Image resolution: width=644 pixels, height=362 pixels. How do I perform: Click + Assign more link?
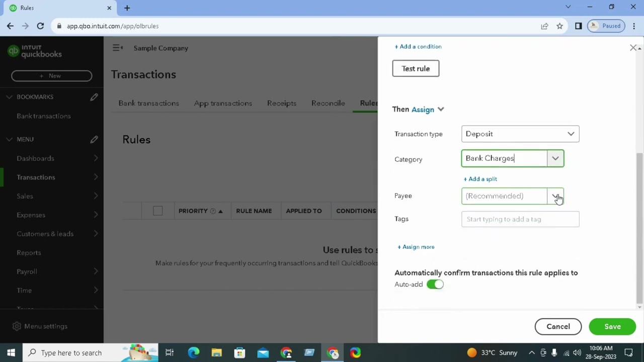(416, 247)
